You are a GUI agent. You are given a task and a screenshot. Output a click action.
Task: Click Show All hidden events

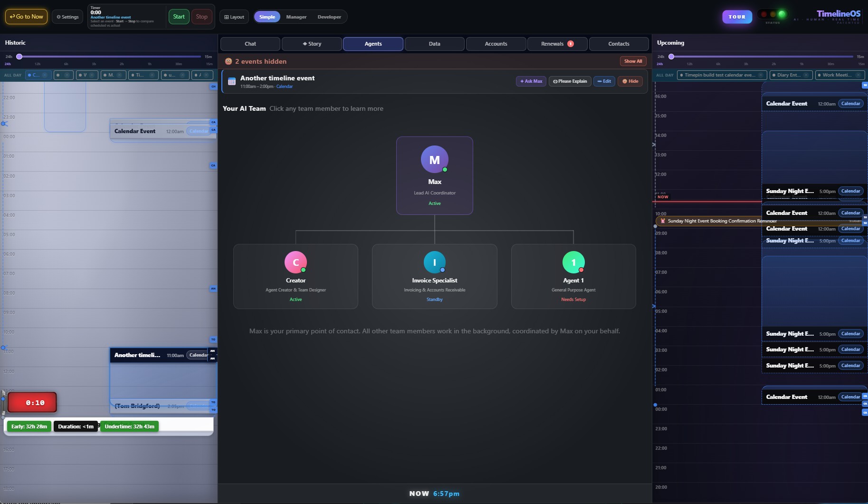click(x=633, y=61)
